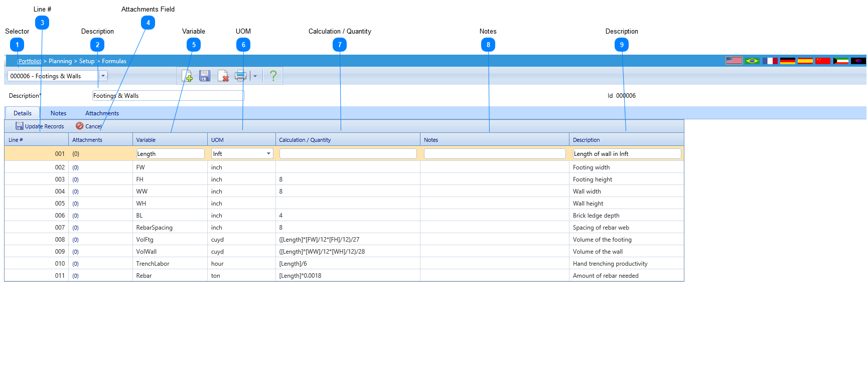Screen dimensions: 868x380
Task: Click the Description input Length of wall in lnft
Action: pos(627,154)
